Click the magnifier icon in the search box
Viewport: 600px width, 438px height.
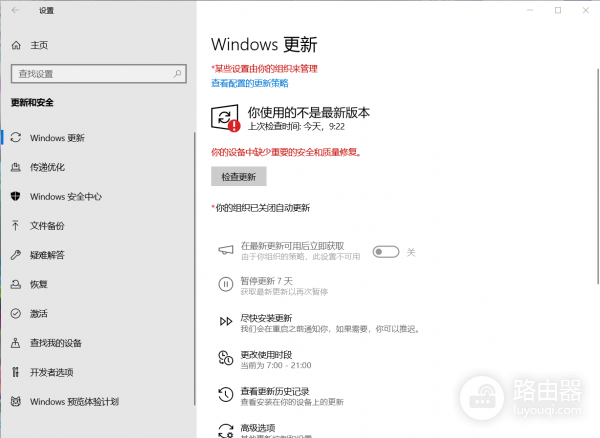click(177, 73)
